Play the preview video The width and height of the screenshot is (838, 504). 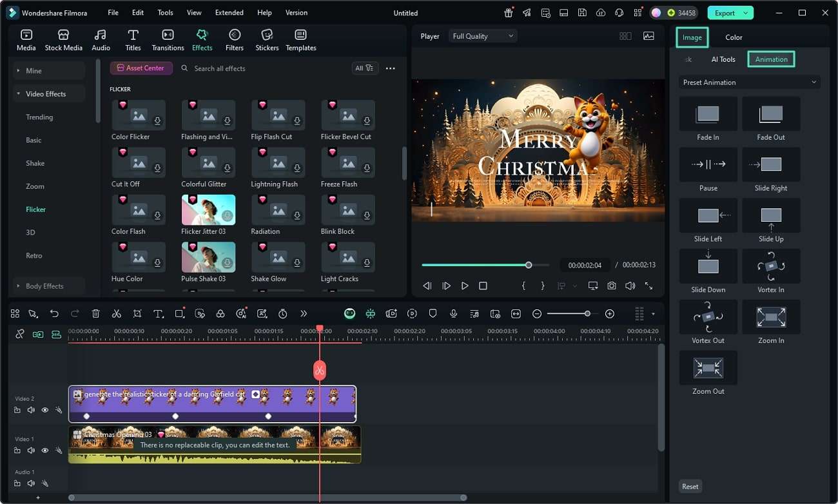pos(465,286)
